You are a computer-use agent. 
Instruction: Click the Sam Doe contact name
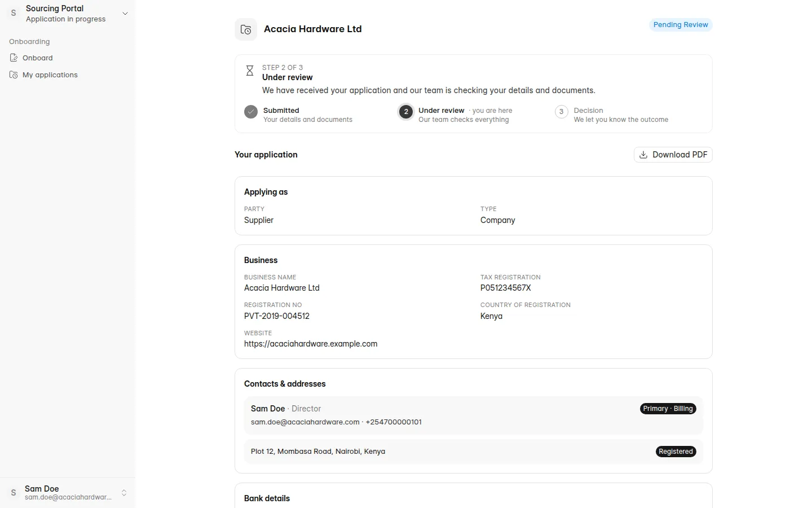268,409
